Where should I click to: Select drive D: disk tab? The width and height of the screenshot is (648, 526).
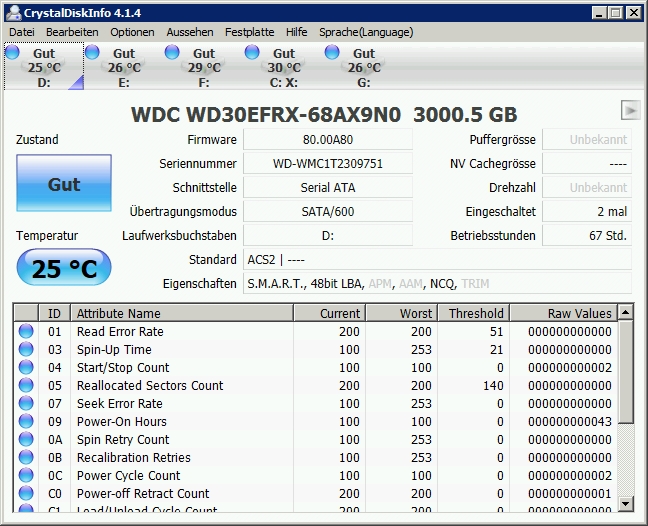point(44,67)
